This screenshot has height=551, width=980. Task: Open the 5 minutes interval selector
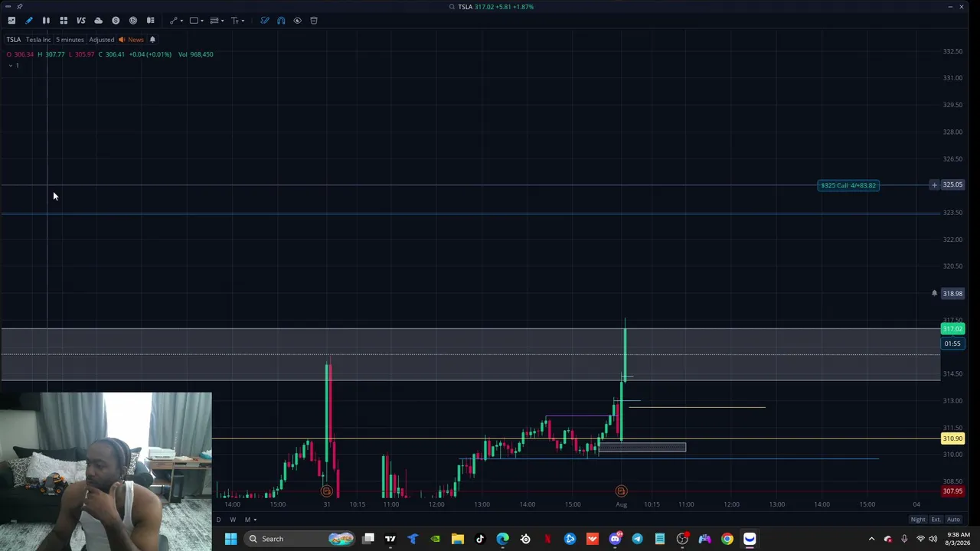[x=70, y=40]
